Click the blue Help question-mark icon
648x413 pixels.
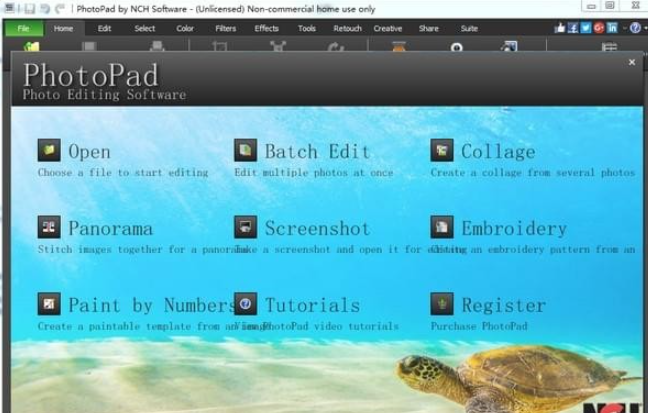pos(635,28)
